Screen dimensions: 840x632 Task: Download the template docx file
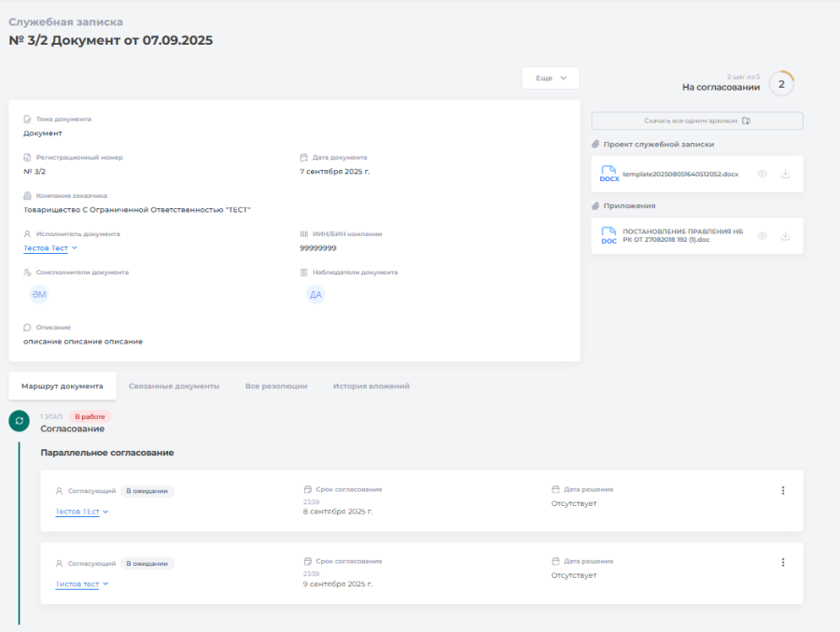point(785,175)
